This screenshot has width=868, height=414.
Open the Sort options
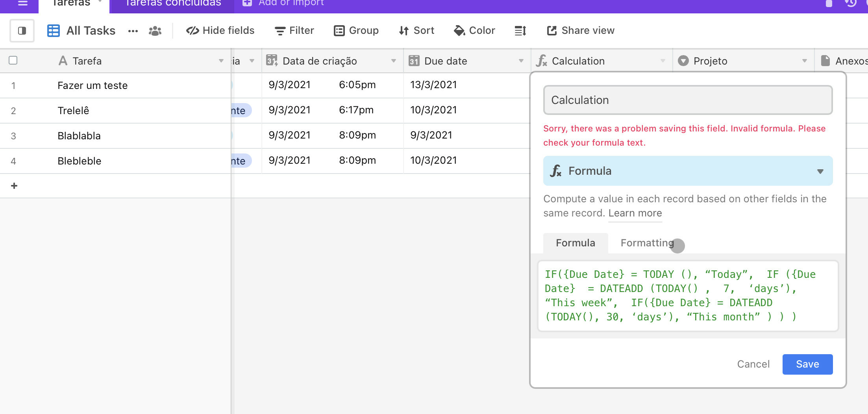(416, 30)
